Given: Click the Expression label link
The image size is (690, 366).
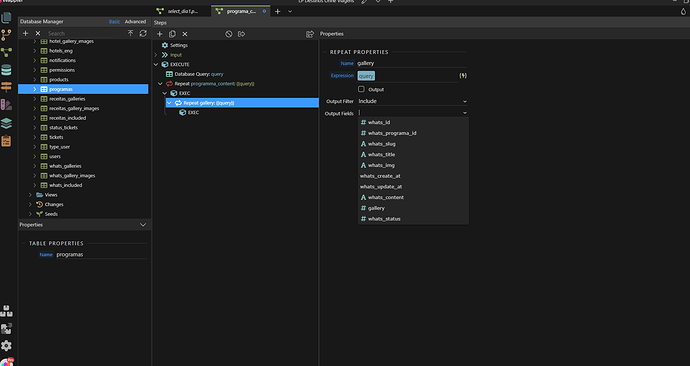Looking at the screenshot, I should pos(342,76).
